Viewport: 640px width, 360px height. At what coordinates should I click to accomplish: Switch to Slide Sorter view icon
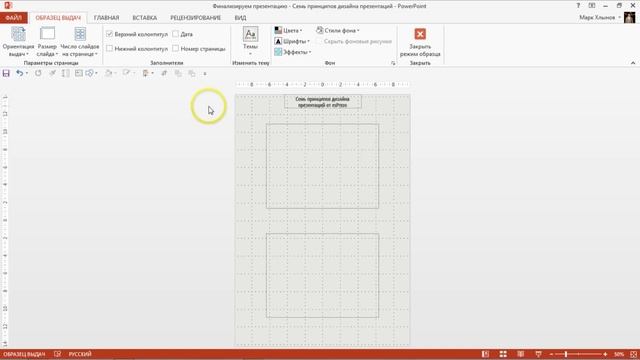pyautogui.click(x=503, y=354)
